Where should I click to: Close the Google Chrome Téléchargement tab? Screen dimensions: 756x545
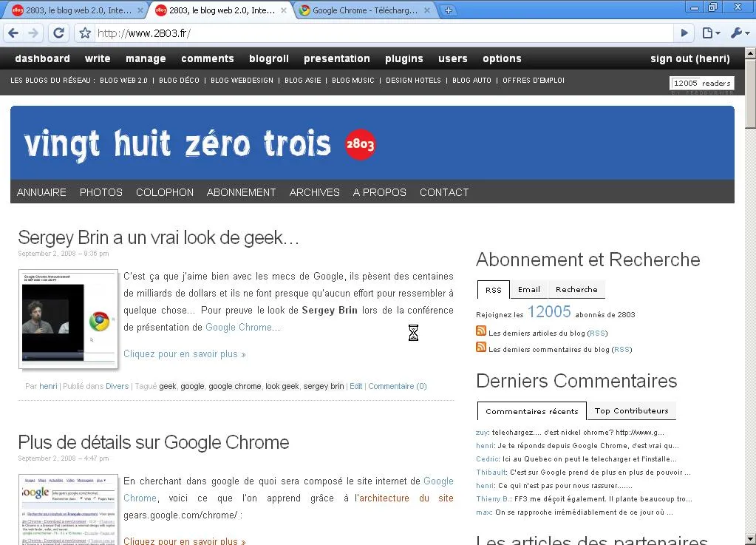[427, 10]
